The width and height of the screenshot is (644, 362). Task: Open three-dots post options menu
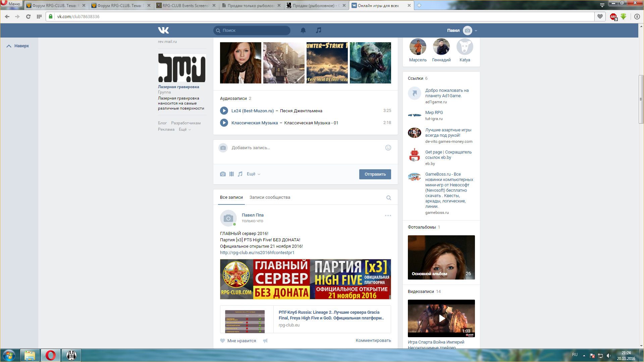point(388,216)
